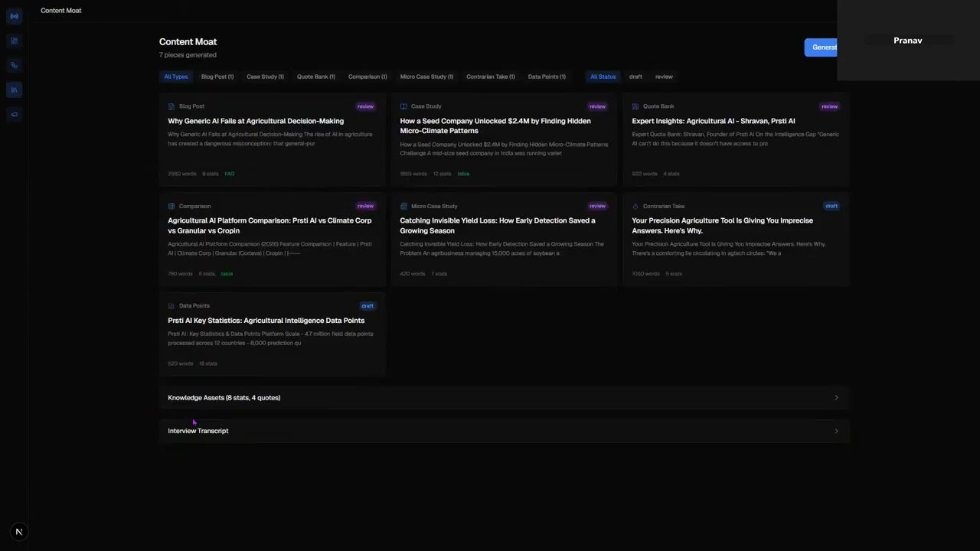Click review badge on Quote Bank card
The width and height of the screenshot is (980, 551).
pos(830,106)
